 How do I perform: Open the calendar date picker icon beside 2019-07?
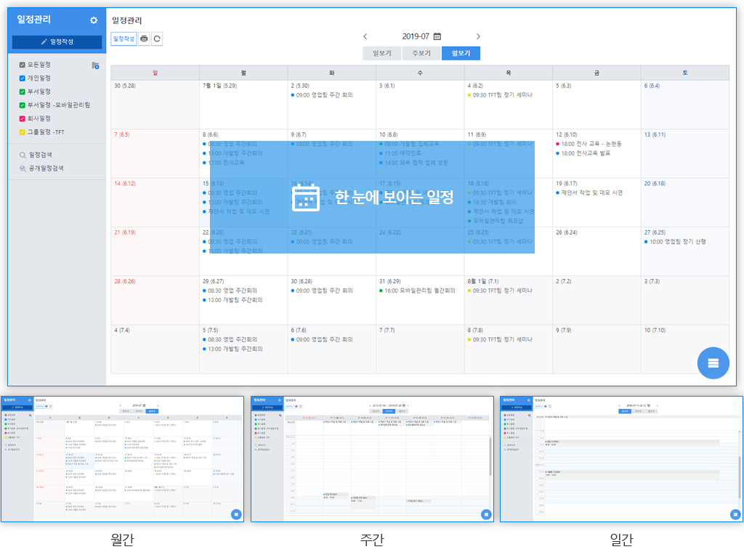point(437,36)
